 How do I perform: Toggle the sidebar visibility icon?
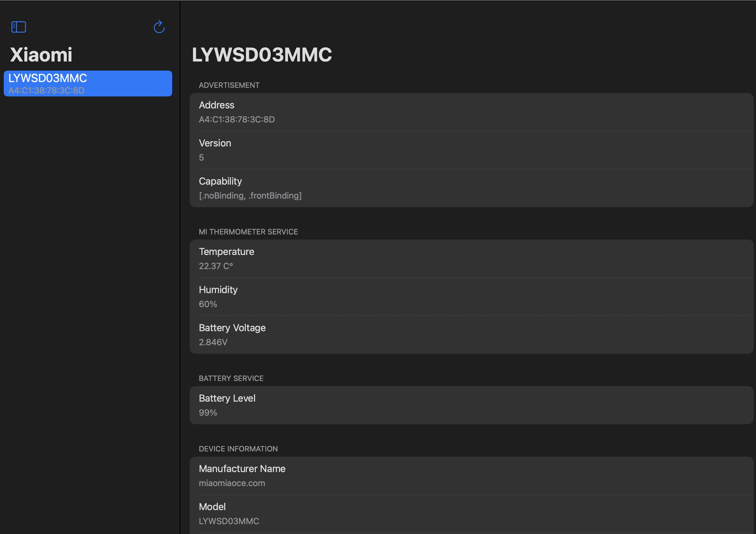[18, 27]
